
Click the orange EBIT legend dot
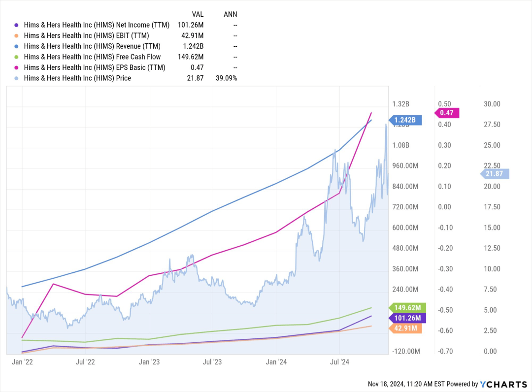16,35
